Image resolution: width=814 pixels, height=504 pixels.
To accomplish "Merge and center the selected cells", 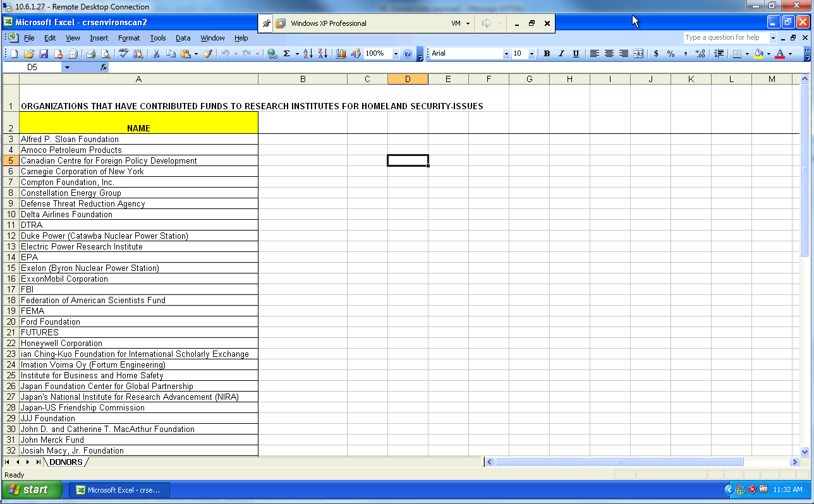I will click(x=638, y=54).
